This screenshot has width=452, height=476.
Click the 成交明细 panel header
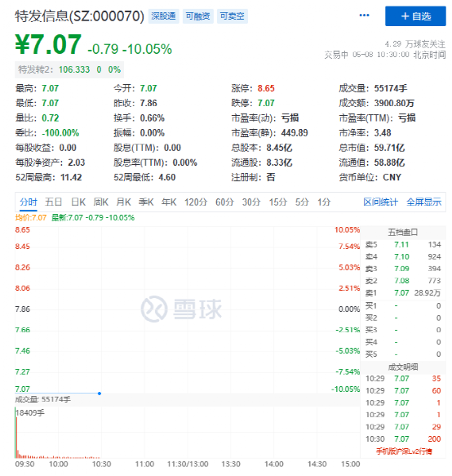(x=403, y=367)
